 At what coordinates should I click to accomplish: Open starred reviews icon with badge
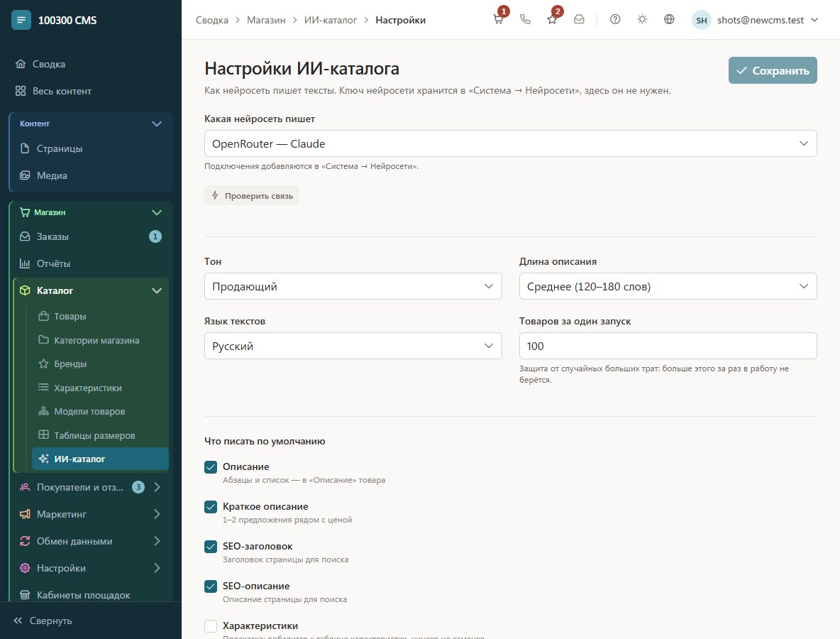click(552, 20)
